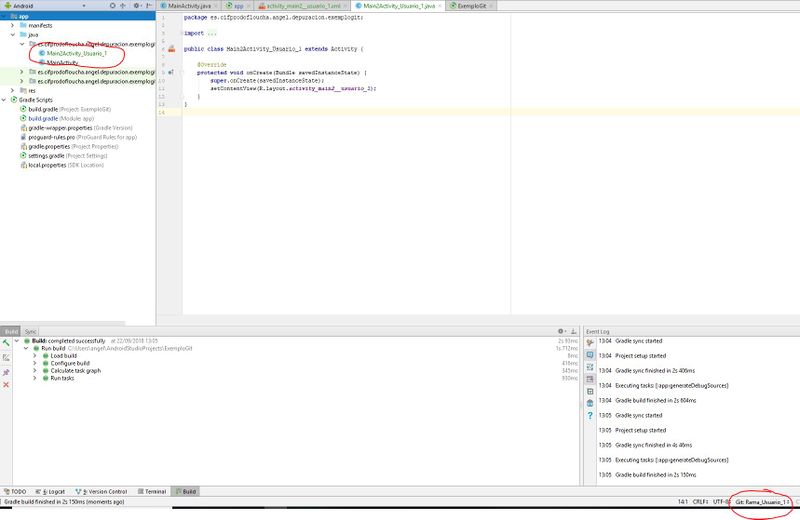Expand the Run tasks node
This screenshot has height=520, width=800.
click(35, 378)
